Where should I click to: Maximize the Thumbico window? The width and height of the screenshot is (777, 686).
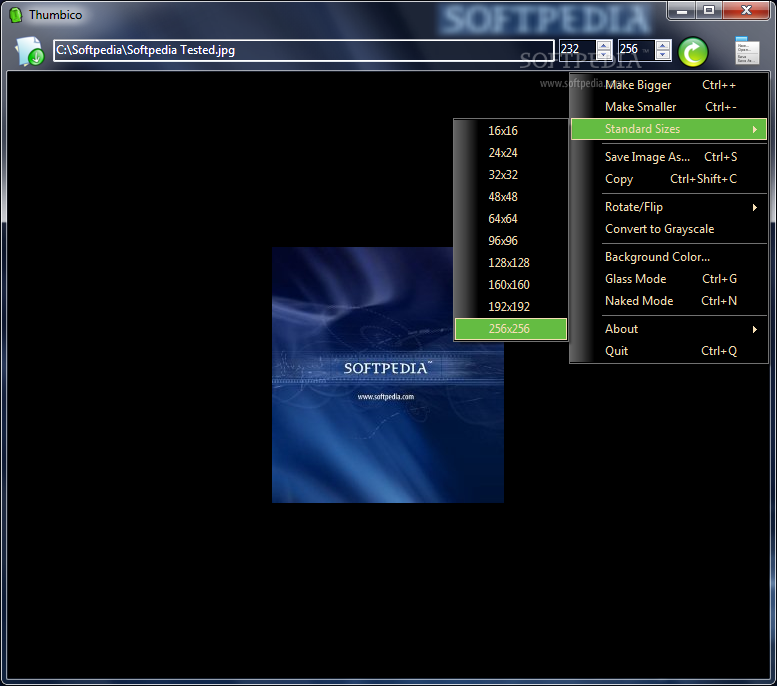pos(709,10)
